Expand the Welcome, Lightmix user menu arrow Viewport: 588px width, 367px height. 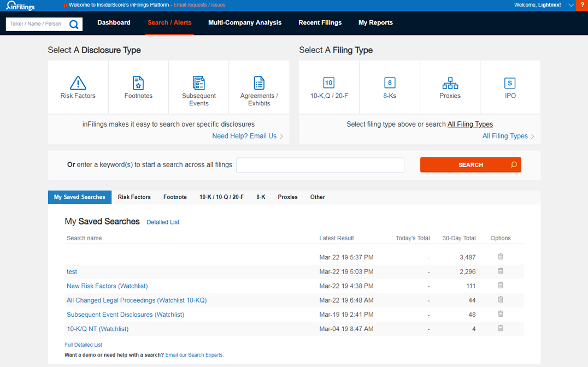point(571,5)
